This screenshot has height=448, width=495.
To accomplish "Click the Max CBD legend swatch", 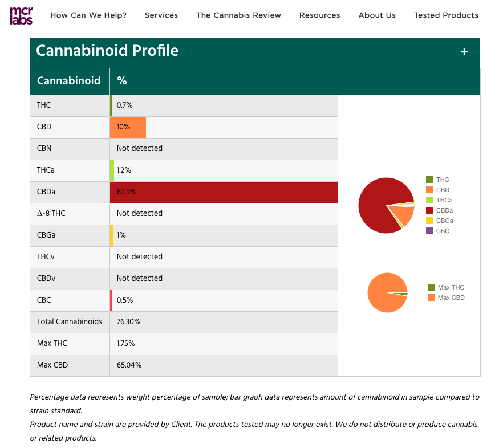I will point(431,298).
